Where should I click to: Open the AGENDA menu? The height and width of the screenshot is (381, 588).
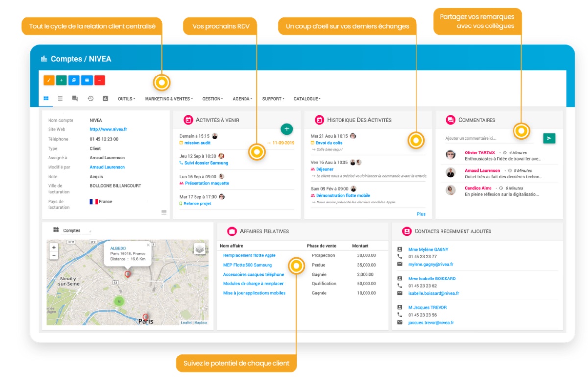pos(242,99)
